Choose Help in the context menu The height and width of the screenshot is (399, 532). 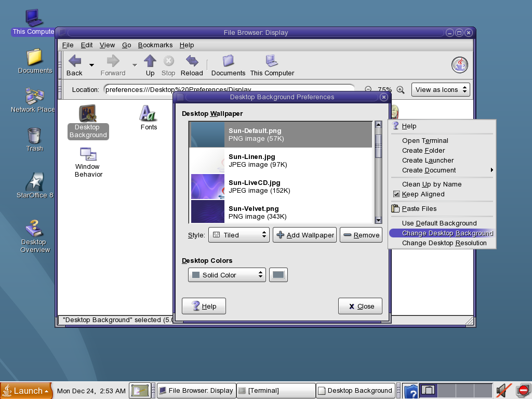442,126
